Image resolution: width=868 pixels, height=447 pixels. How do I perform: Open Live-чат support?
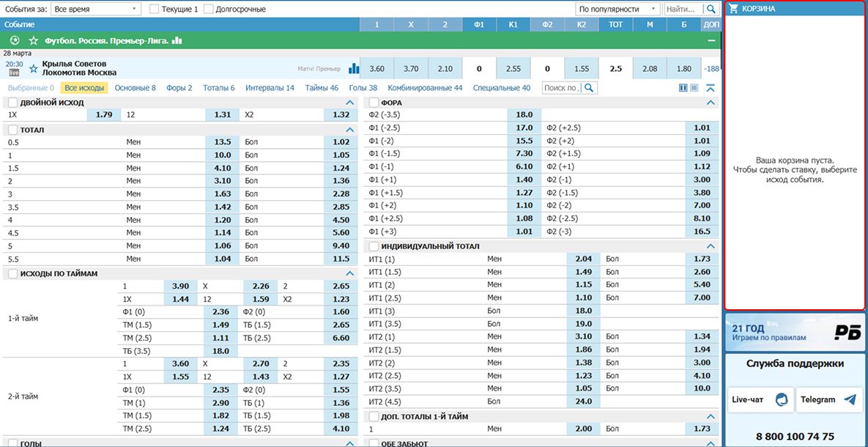pyautogui.click(x=759, y=399)
